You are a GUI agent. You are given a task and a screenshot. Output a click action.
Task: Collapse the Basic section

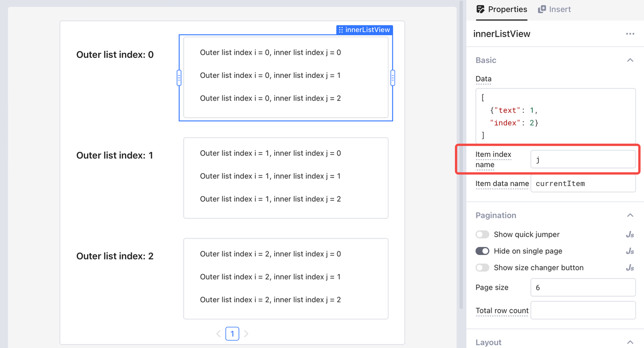coord(630,60)
